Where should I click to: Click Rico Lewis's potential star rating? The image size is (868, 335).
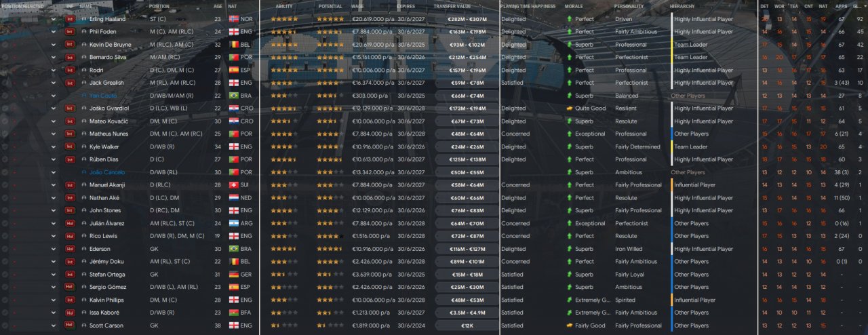[330, 236]
